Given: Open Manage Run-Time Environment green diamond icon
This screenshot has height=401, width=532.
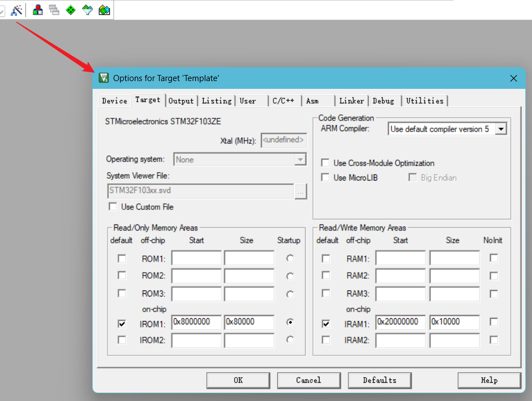Looking at the screenshot, I should pyautogui.click(x=70, y=10).
